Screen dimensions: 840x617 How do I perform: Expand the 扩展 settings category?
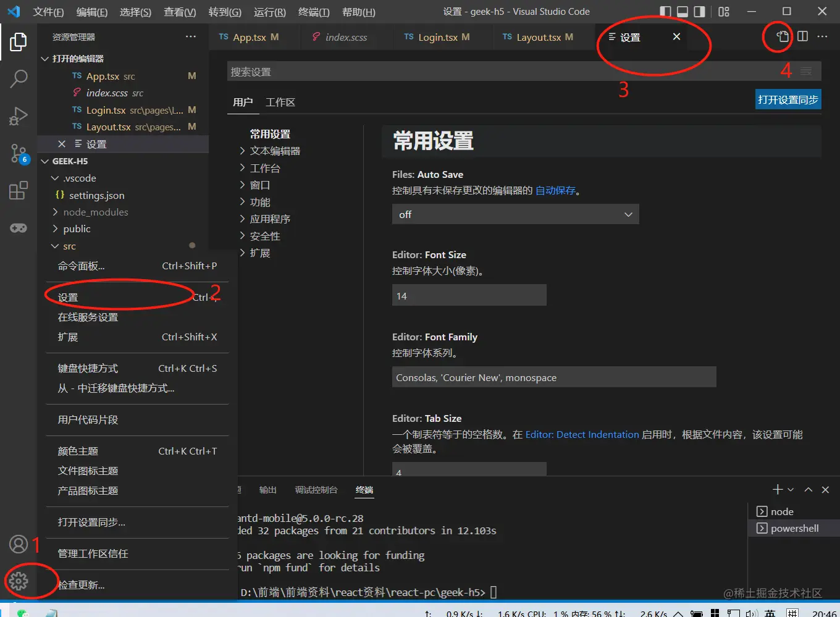pyautogui.click(x=255, y=253)
